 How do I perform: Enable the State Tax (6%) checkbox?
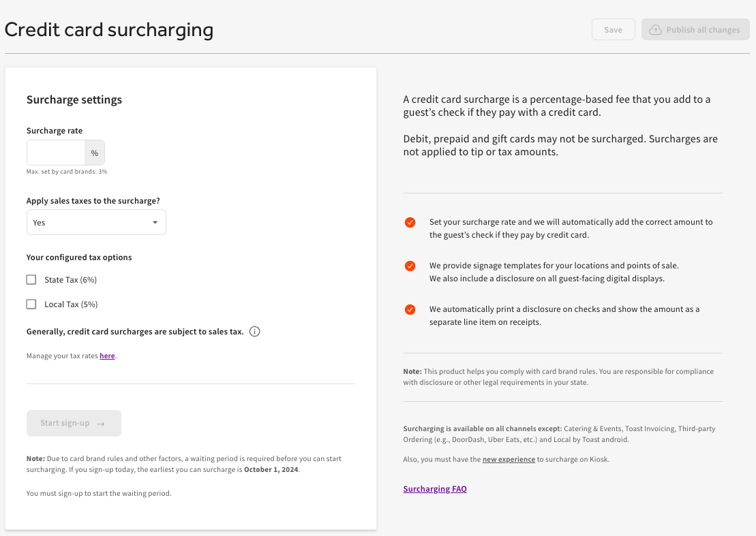click(x=31, y=279)
